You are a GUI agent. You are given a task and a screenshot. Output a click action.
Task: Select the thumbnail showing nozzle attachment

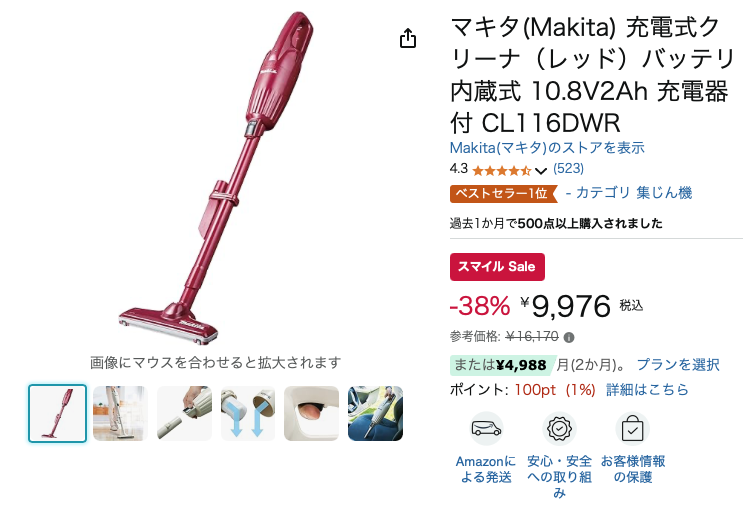[184, 413]
